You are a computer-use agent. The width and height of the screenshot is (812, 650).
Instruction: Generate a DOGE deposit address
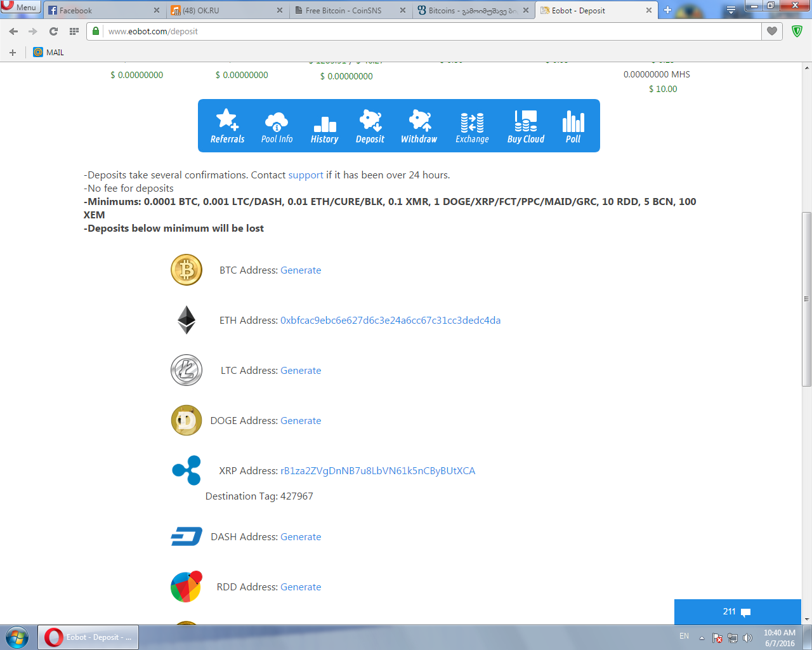pos(301,420)
